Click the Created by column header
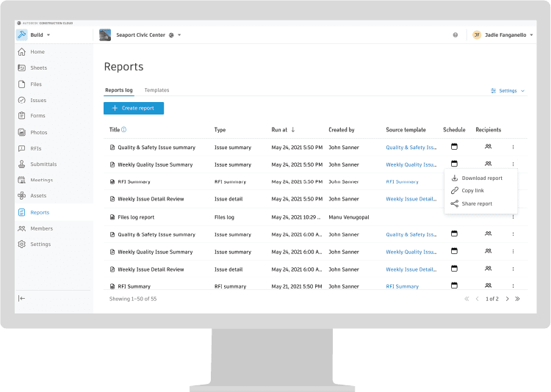This screenshot has width=551, height=392. point(341,130)
